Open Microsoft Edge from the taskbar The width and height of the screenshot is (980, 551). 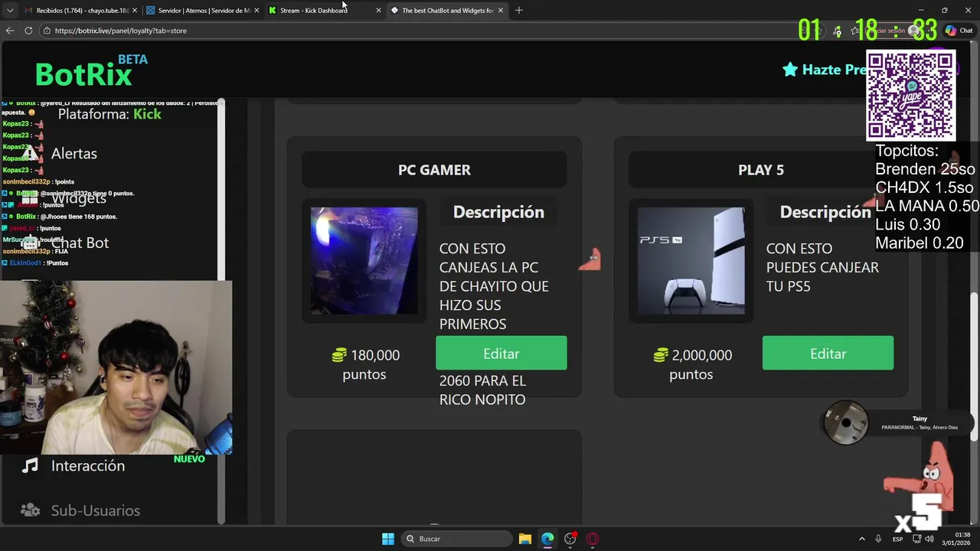(x=547, y=539)
